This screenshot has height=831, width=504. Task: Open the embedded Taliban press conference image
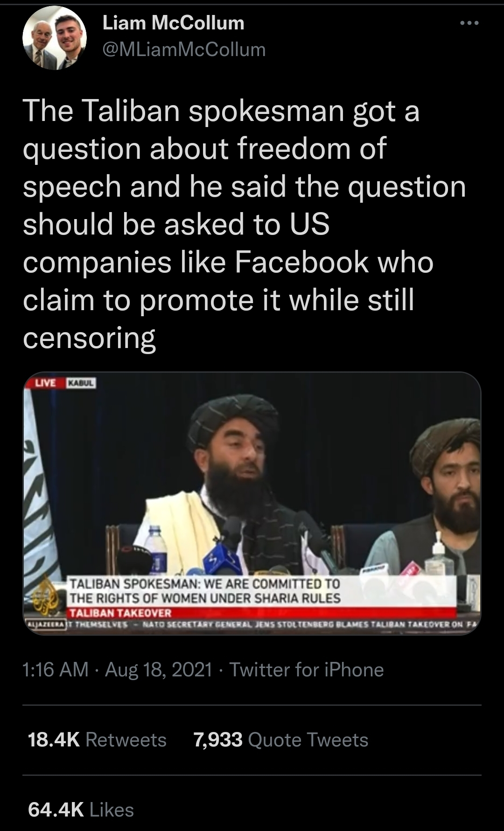click(x=252, y=504)
